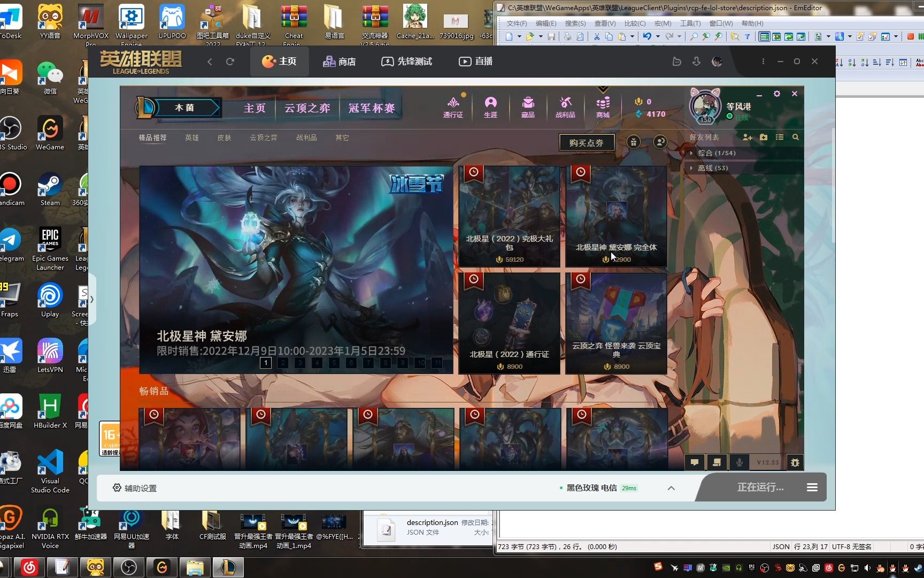Click the gift center icon near 购买点券
Image resolution: width=924 pixels, height=578 pixels.
634,142
